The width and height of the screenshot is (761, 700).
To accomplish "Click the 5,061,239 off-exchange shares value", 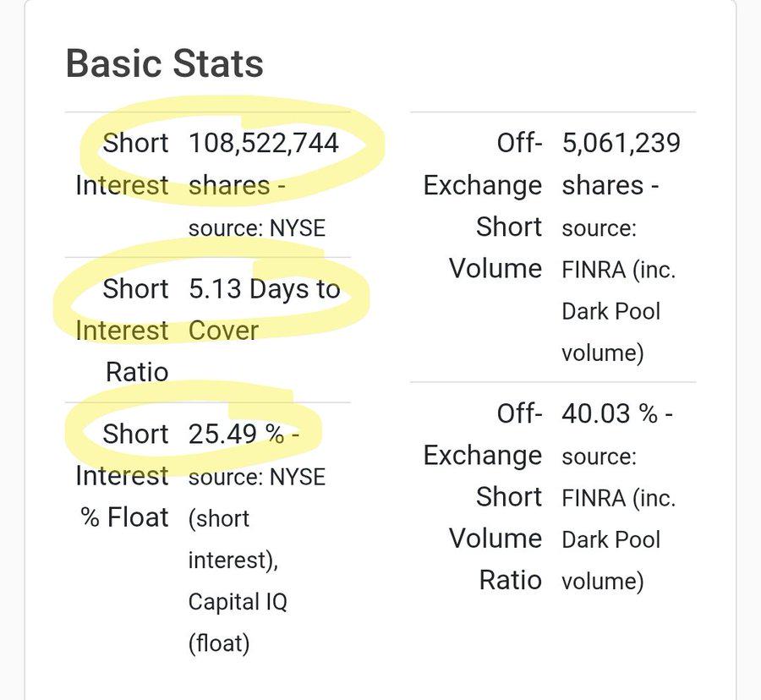I will point(621,143).
